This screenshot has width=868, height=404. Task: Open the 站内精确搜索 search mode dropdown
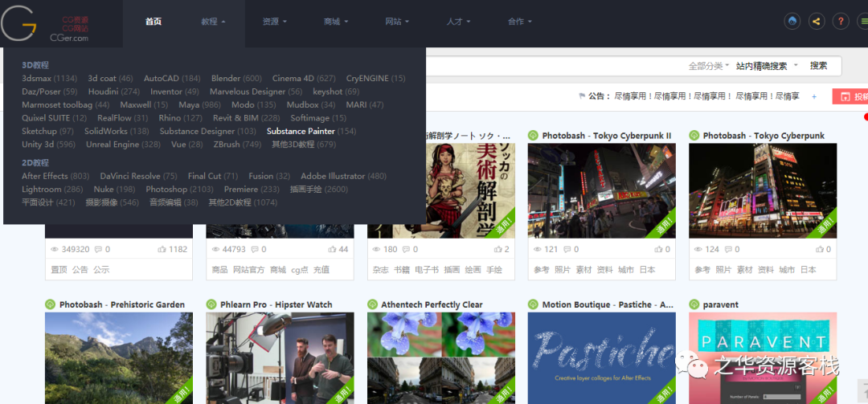(x=767, y=66)
